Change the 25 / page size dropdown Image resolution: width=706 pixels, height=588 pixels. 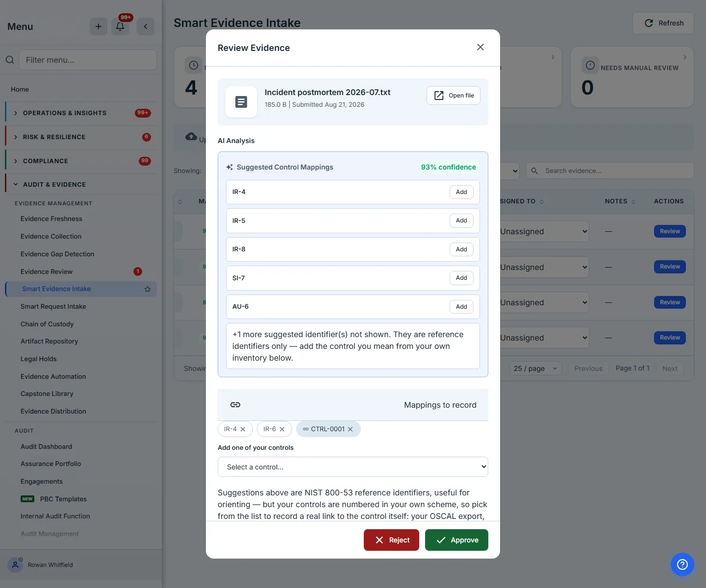tap(535, 368)
